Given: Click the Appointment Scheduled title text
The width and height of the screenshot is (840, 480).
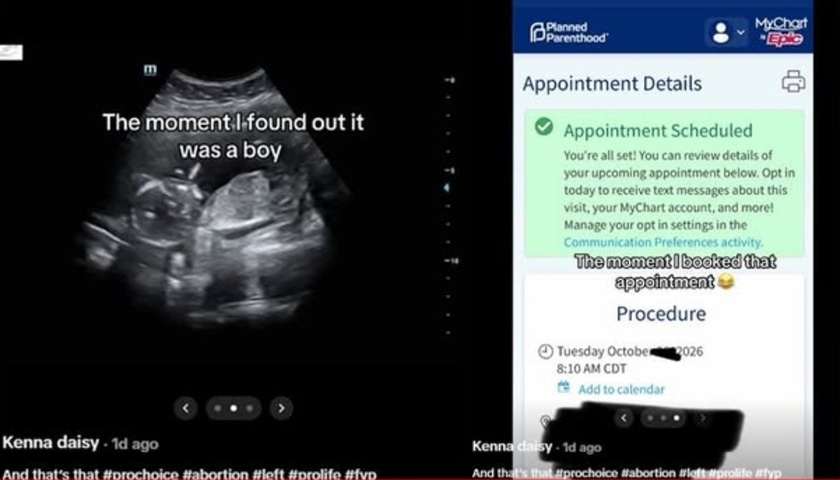Looking at the screenshot, I should click(658, 131).
